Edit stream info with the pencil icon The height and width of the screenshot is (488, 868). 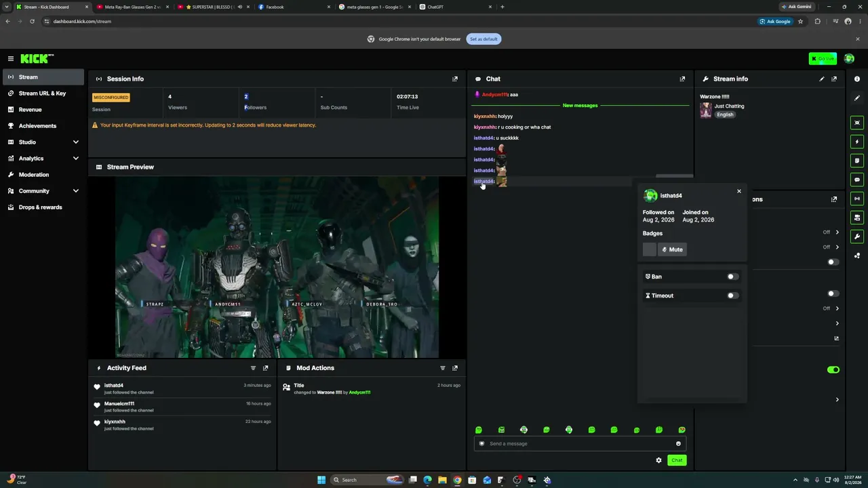tap(822, 79)
